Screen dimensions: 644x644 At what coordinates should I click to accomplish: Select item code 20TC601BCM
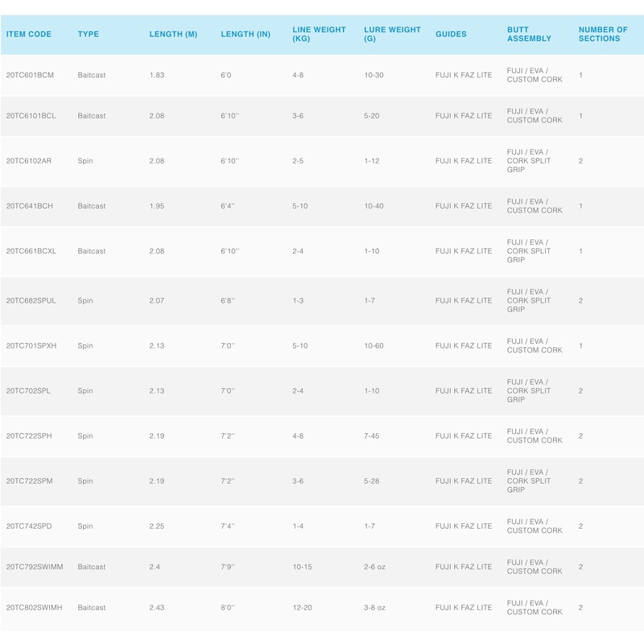point(30,76)
